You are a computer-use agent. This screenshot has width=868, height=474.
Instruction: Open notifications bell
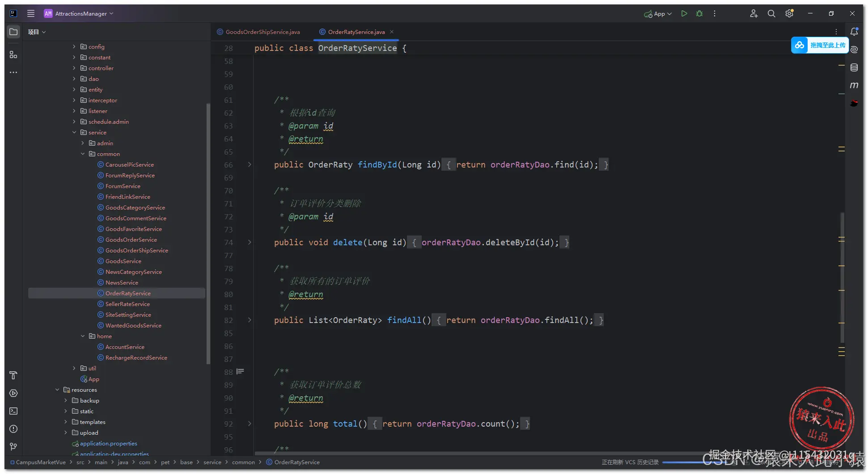pyautogui.click(x=854, y=32)
